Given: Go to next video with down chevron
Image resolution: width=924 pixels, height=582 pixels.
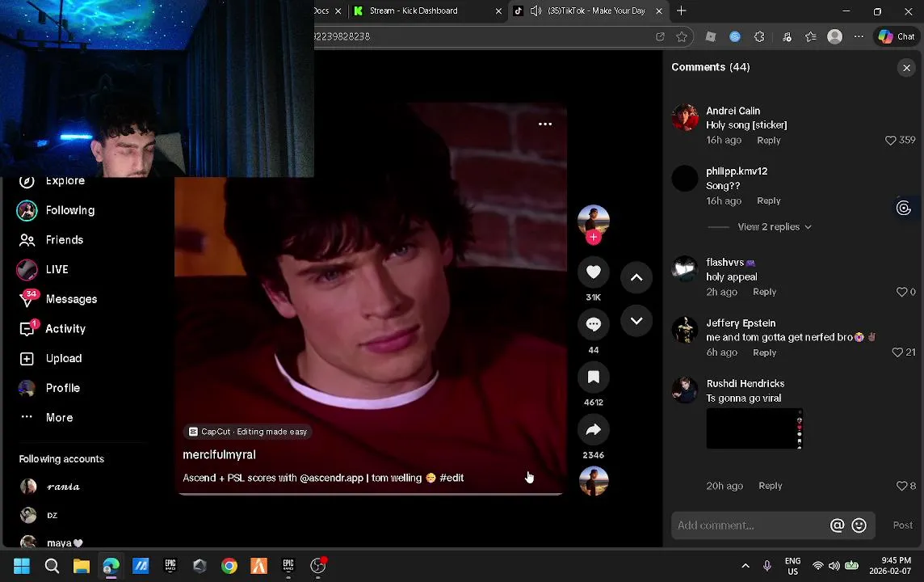Looking at the screenshot, I should point(636,321).
